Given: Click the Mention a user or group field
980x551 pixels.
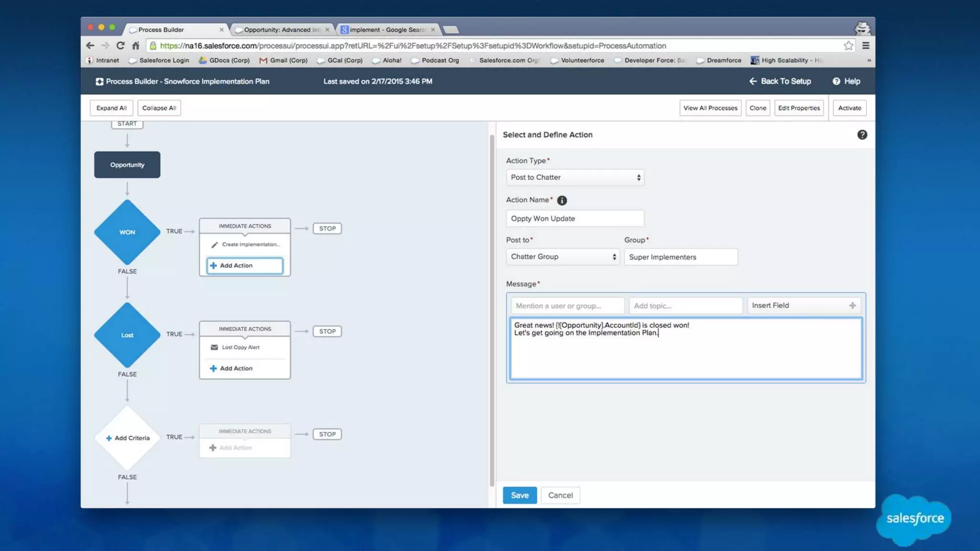Looking at the screenshot, I should point(567,306).
